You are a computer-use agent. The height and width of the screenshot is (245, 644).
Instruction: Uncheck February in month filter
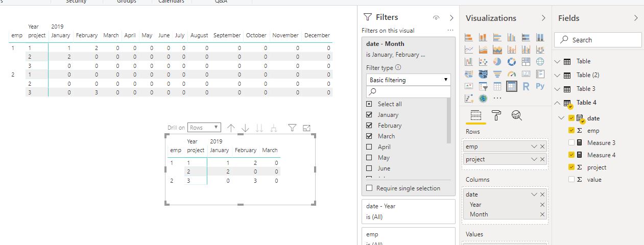click(370, 126)
